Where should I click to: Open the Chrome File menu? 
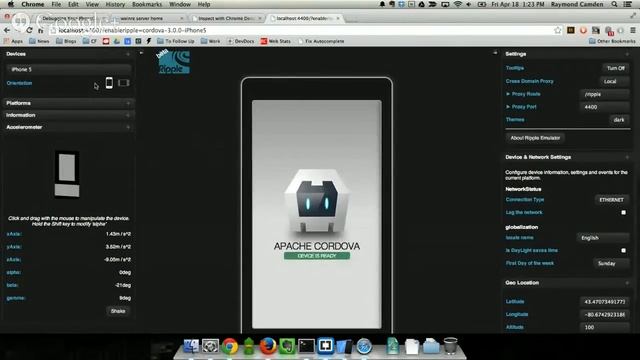click(x=56, y=4)
